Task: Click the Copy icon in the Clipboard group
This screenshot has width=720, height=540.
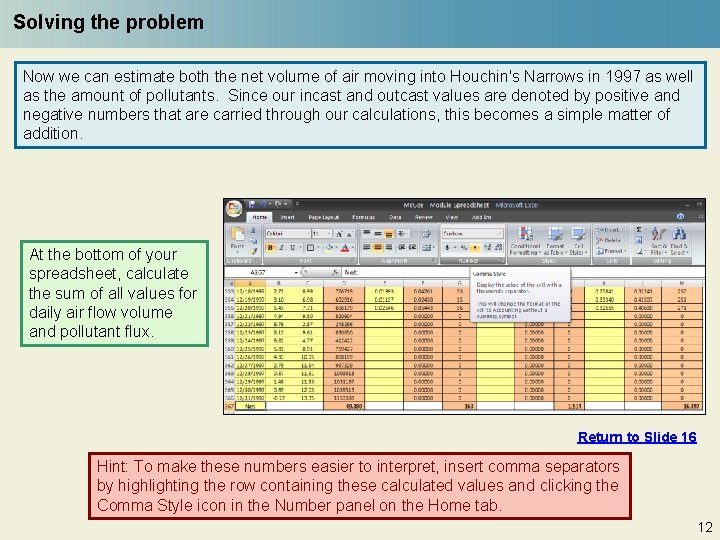Action: [x=253, y=241]
